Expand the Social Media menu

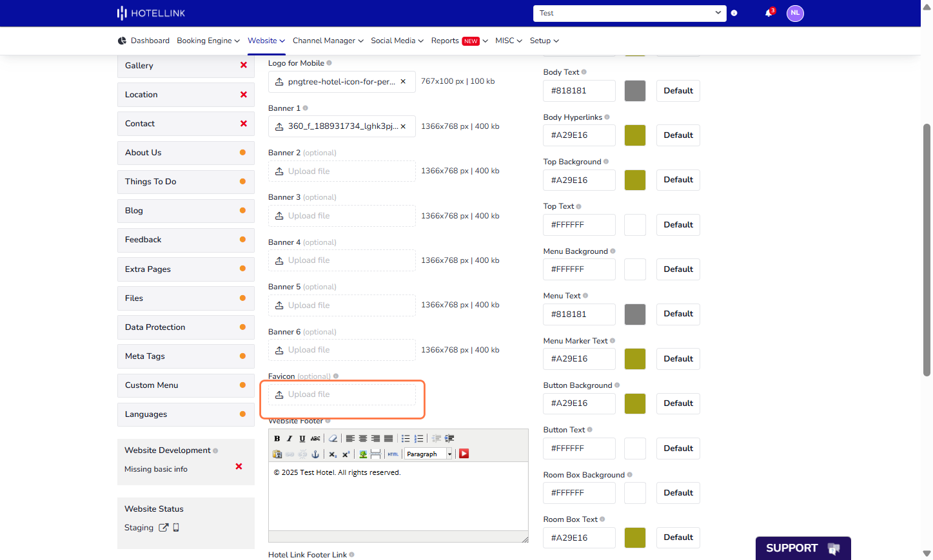(397, 41)
